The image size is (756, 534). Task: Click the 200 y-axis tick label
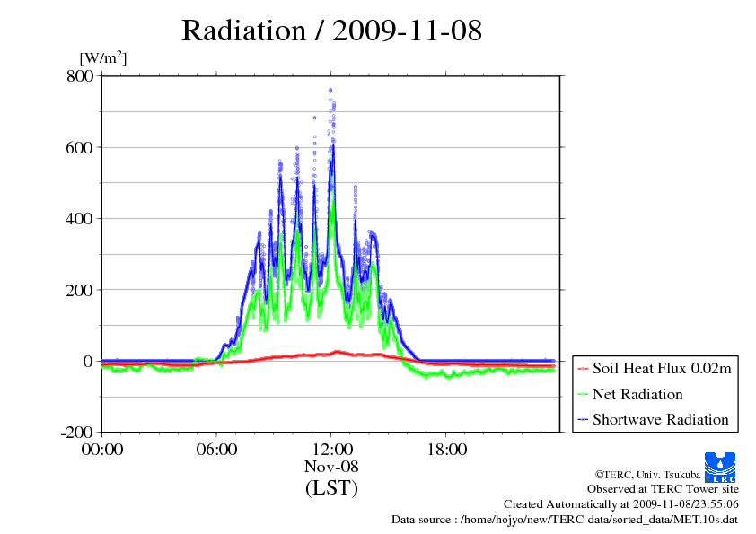[x=80, y=290]
